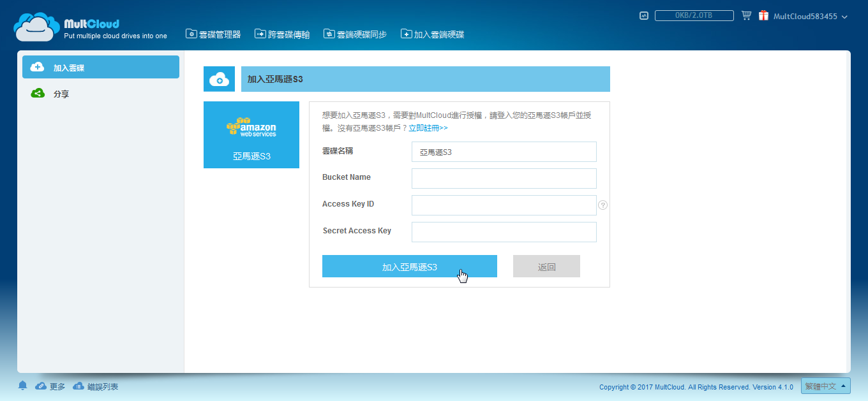Open the traffic monitor icon in header
Viewport: 868px width, 401px height.
click(644, 16)
